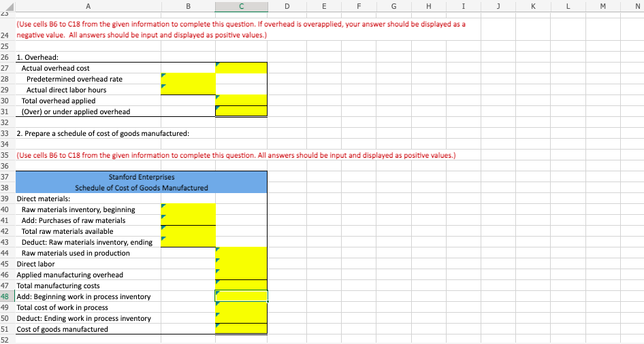Click 'Schedule of Cost of Goods Manufactured' header
Viewport: 644px width, 344px height.
[142, 188]
